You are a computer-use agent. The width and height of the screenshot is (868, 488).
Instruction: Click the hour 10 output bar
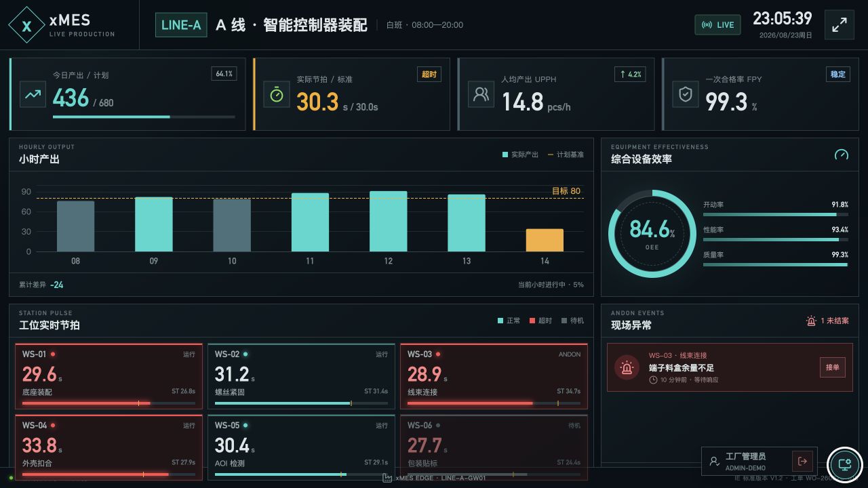(x=232, y=225)
